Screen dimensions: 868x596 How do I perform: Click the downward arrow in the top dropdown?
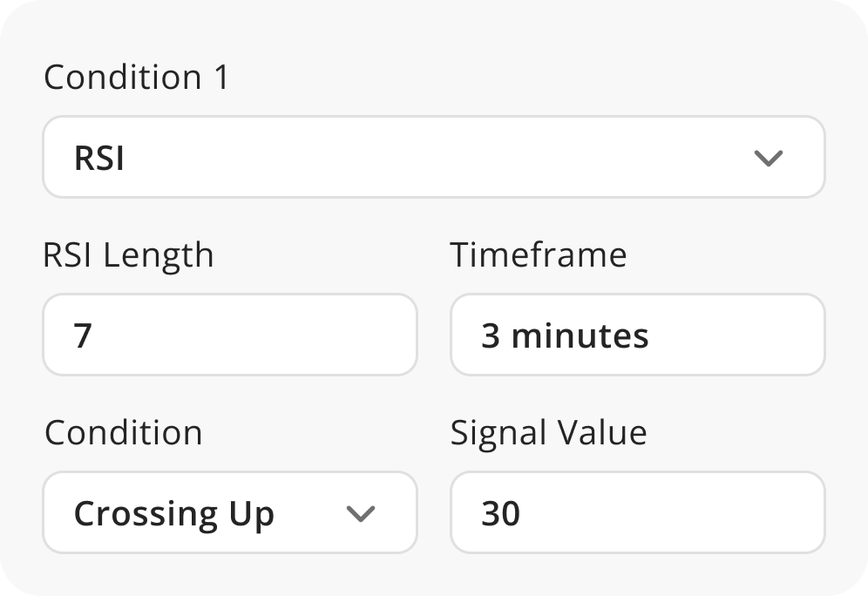(768, 158)
